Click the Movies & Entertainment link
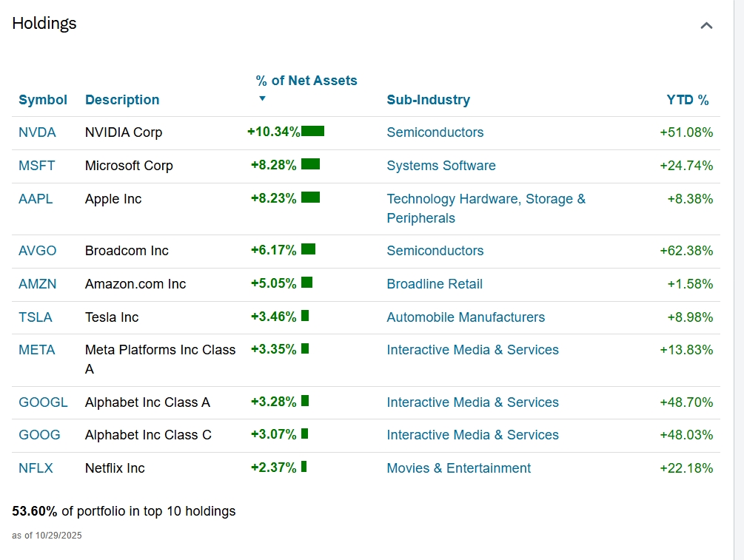The width and height of the screenshot is (744, 560). [459, 468]
